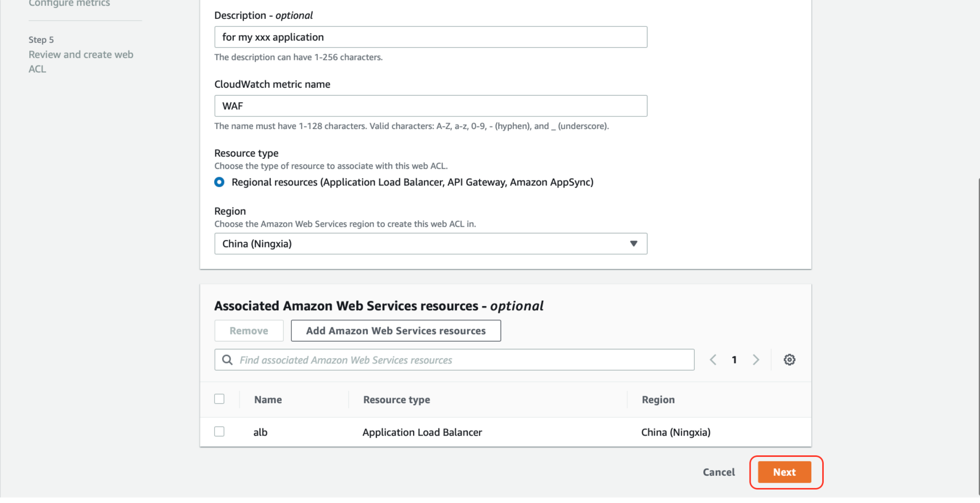Click the Application Load Balancer cell
Viewport: 980px width, 503px height.
point(422,432)
